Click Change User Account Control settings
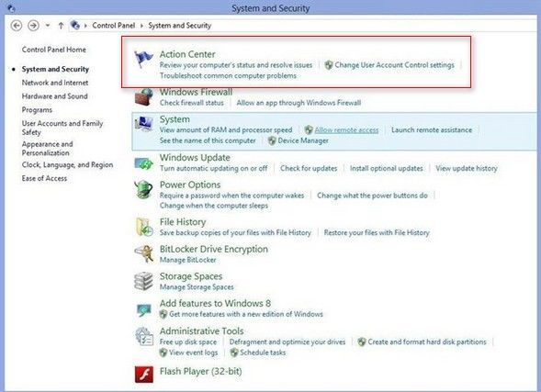541x392 pixels. coord(394,65)
